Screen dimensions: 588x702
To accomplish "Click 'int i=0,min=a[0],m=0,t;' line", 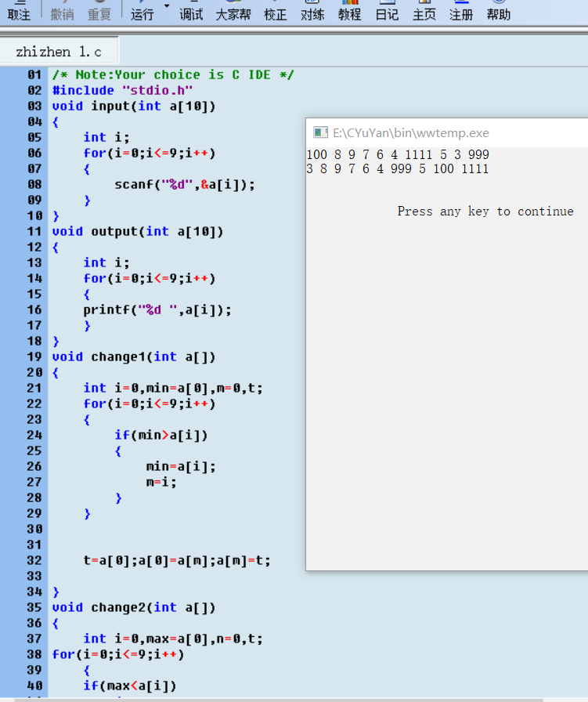I will [173, 388].
